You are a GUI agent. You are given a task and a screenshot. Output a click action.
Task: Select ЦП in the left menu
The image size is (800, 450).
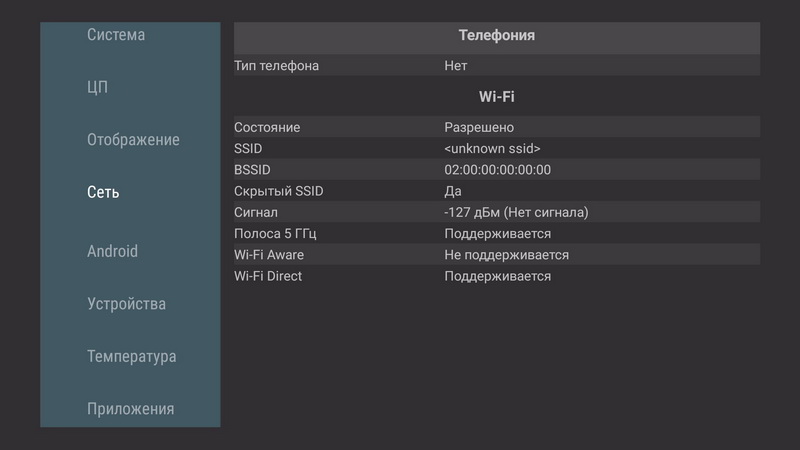(x=97, y=87)
